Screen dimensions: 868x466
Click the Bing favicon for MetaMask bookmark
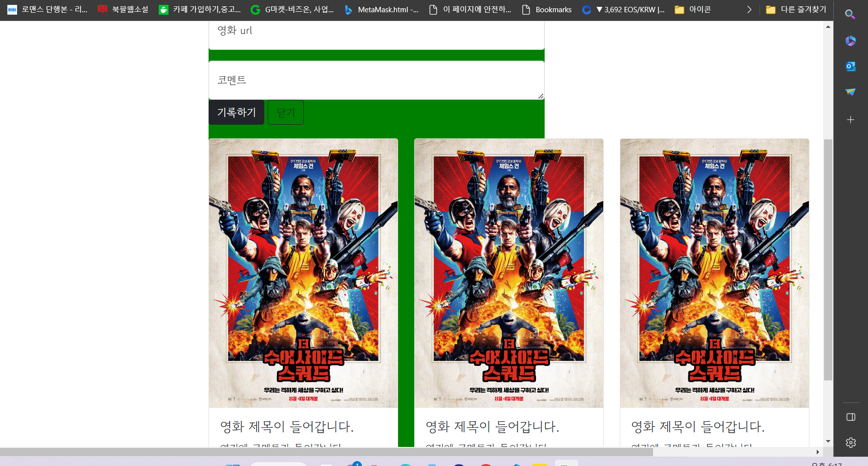tap(348, 10)
